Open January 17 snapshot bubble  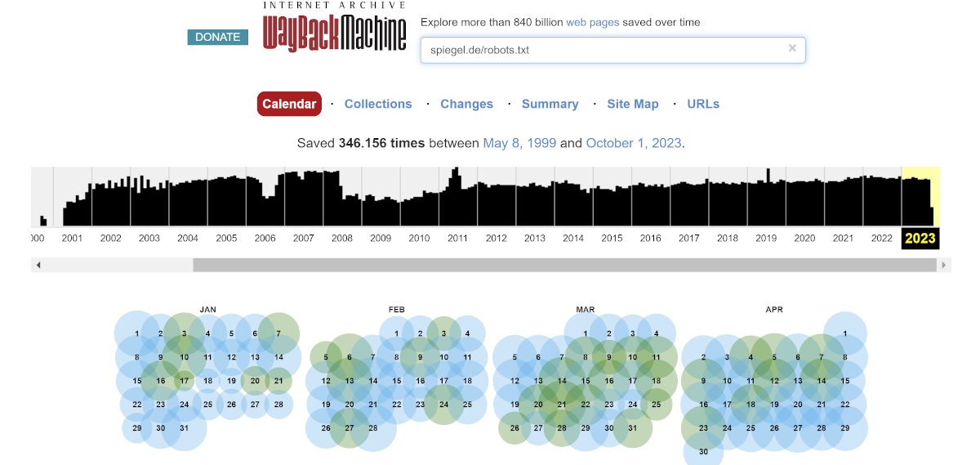click(185, 381)
